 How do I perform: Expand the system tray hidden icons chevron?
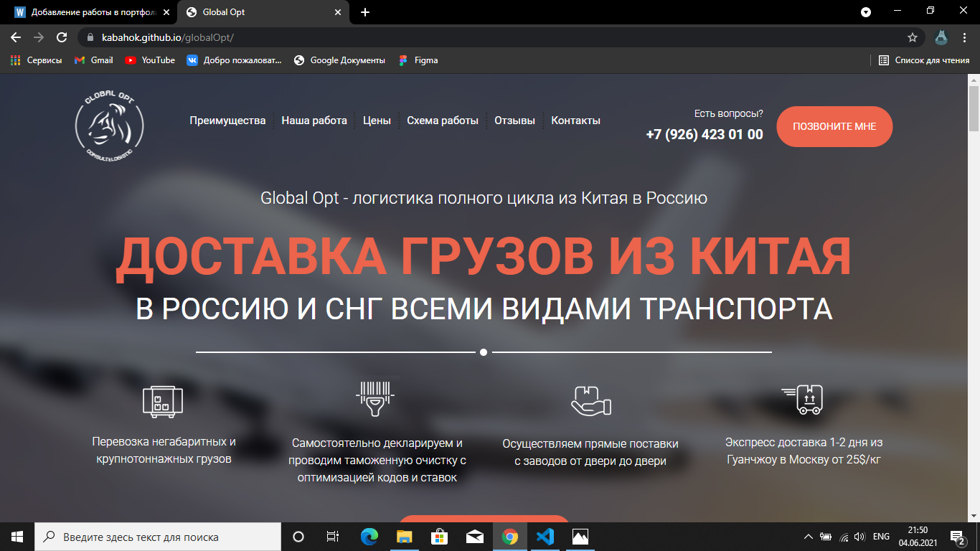808,537
